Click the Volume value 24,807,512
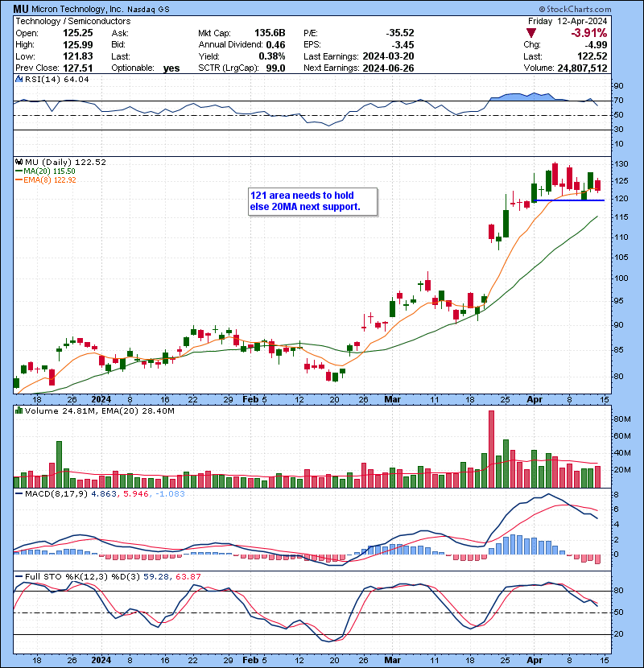The height and width of the screenshot is (668, 644). (582, 68)
